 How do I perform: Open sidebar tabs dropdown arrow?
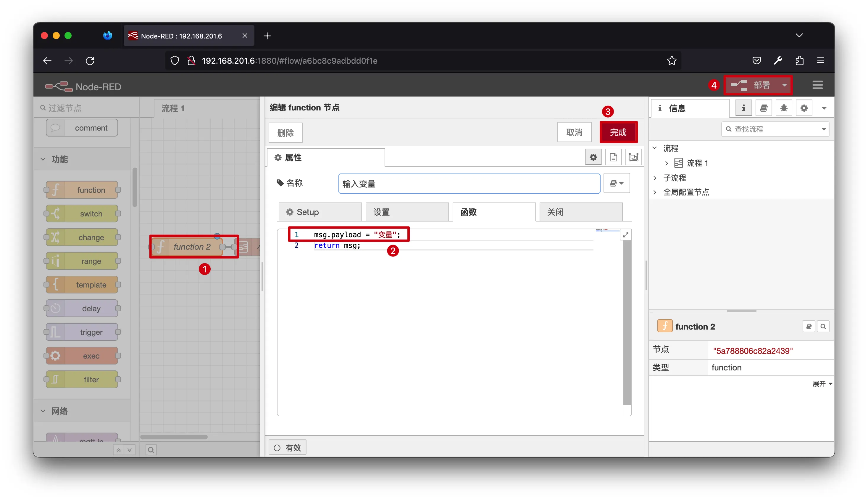click(824, 108)
